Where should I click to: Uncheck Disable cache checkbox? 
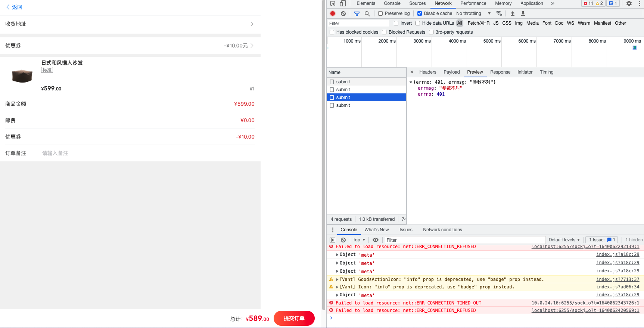tap(420, 13)
